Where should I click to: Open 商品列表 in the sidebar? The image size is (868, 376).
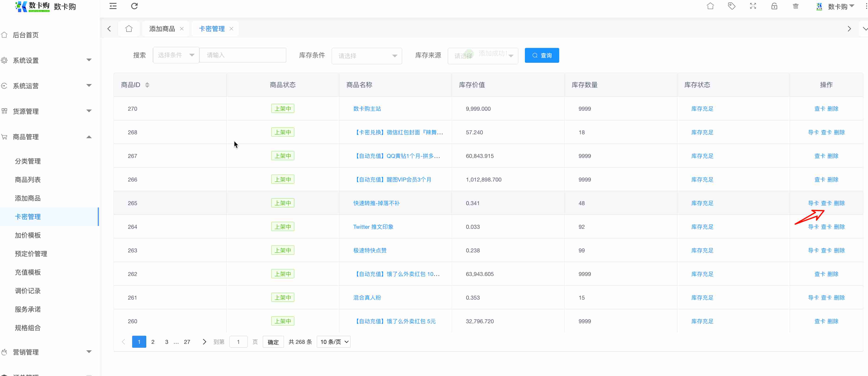[28, 180]
